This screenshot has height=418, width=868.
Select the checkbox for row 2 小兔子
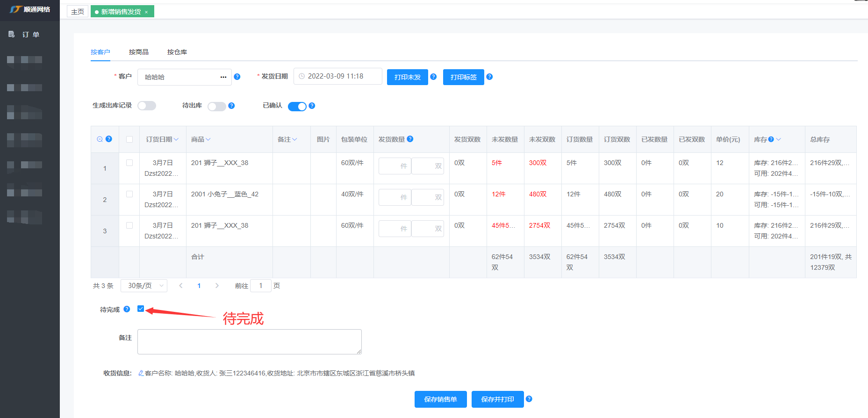[129, 194]
